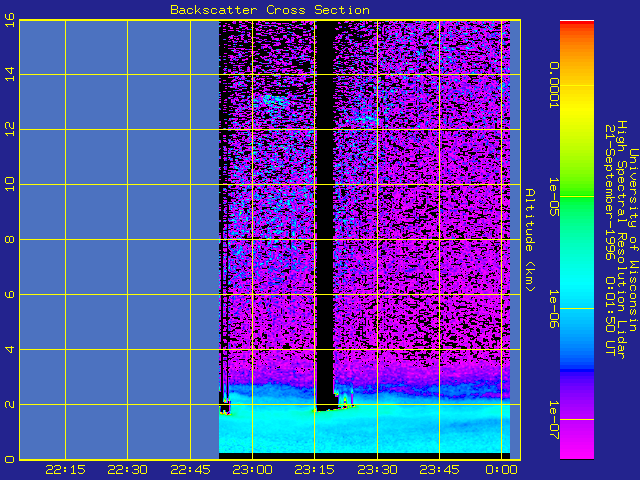
Task: Click the 22:15 time axis label
Action: pyautogui.click(x=65, y=470)
